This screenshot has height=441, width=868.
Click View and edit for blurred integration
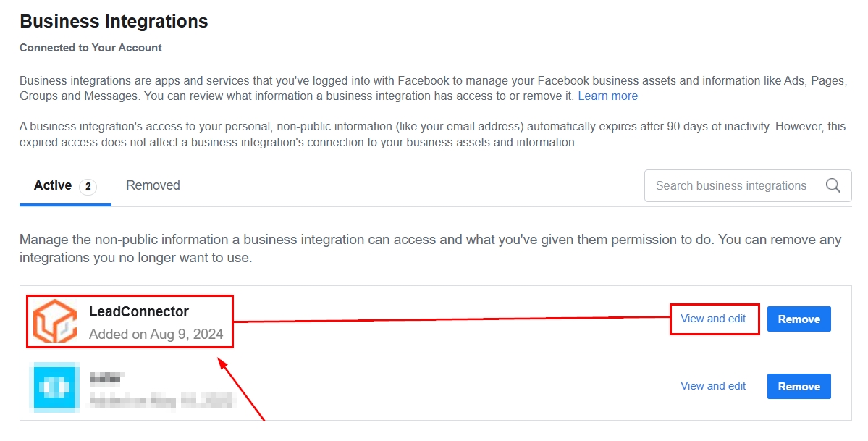(x=713, y=386)
